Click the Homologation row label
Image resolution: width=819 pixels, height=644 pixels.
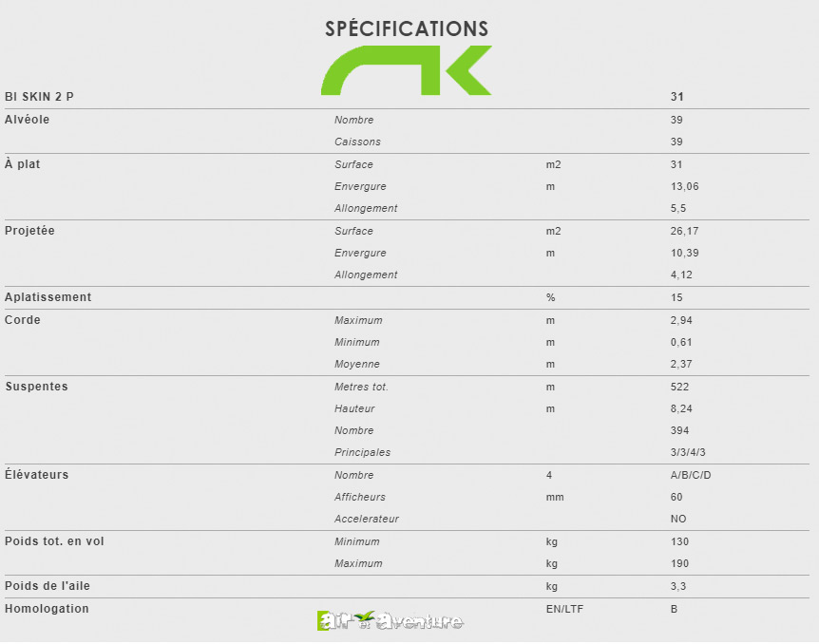click(x=47, y=609)
